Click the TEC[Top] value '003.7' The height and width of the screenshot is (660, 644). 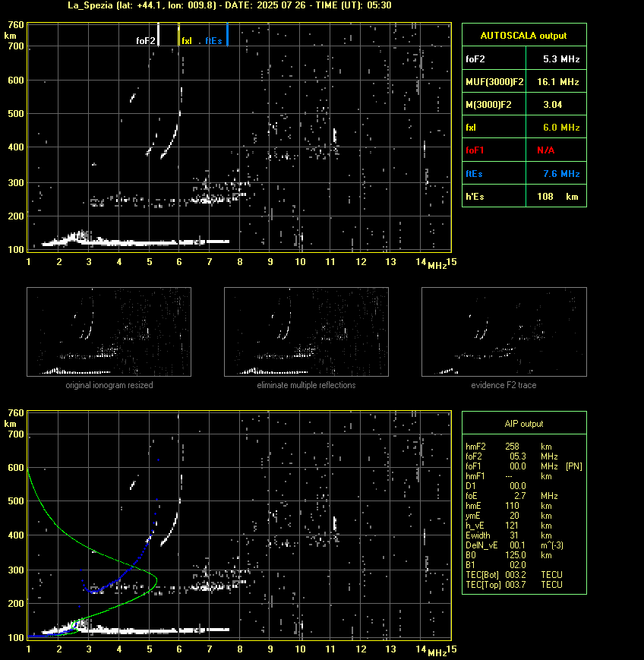tap(516, 585)
